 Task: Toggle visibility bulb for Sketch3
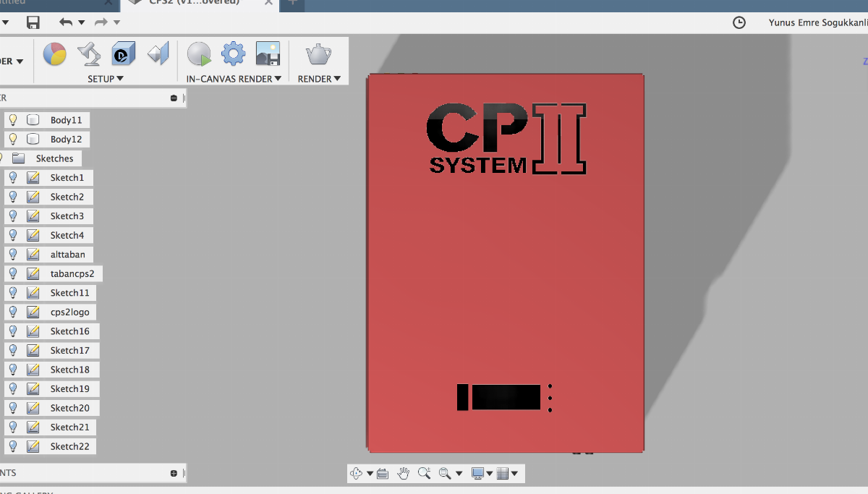12,216
